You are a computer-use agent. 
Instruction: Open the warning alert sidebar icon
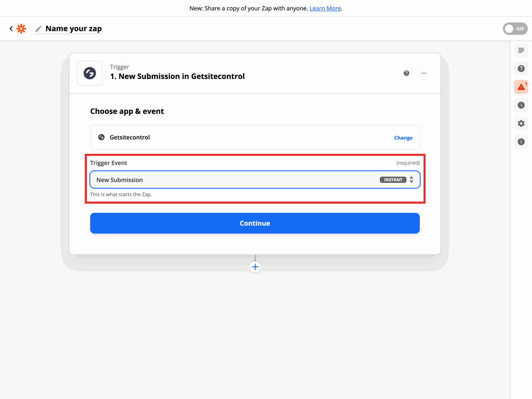click(521, 87)
